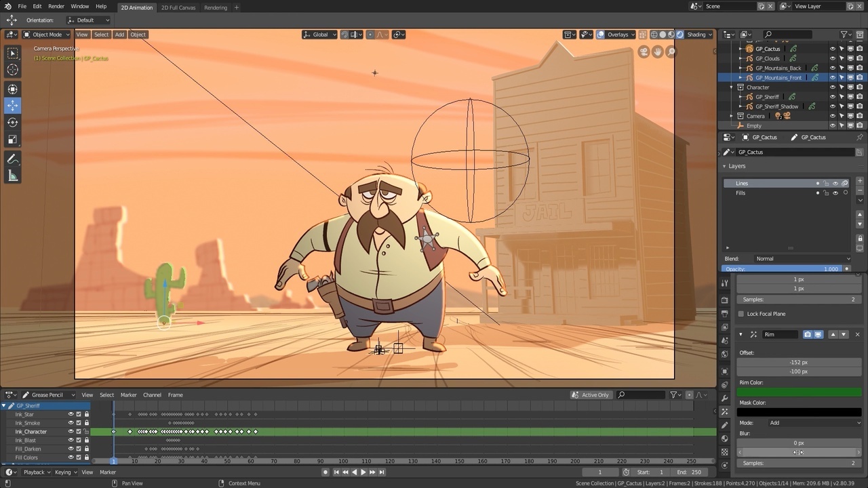Select the Draw tool in the left toolbar
This screenshot has width=868, height=488.
click(12, 159)
